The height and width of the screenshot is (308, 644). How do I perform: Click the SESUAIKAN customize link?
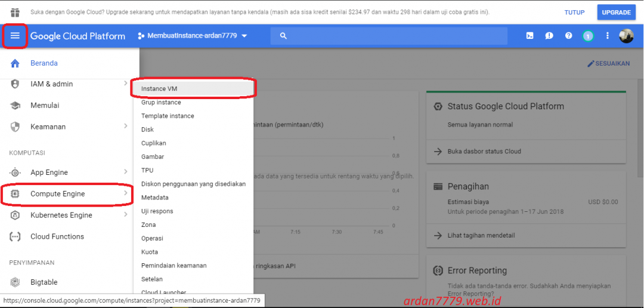coord(608,63)
